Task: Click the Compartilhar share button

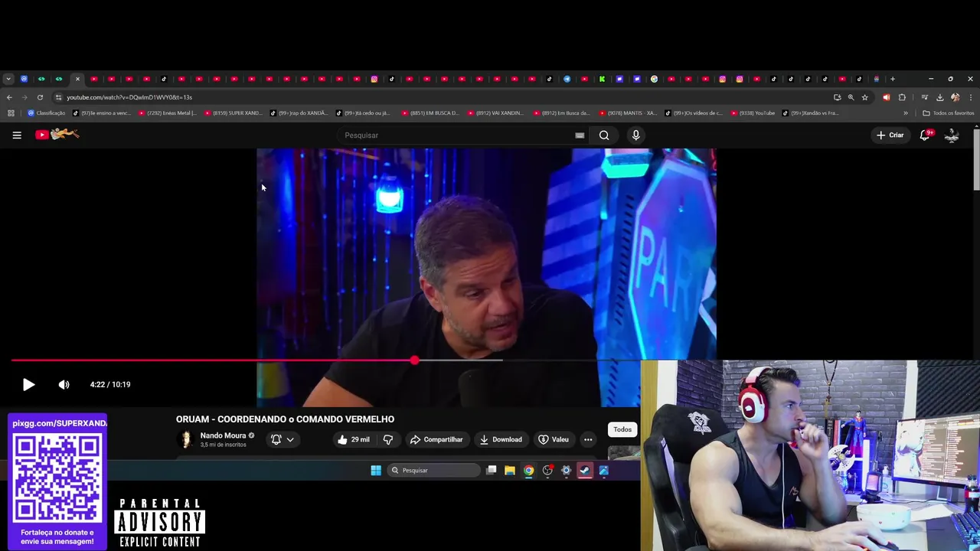Action: tap(436, 439)
